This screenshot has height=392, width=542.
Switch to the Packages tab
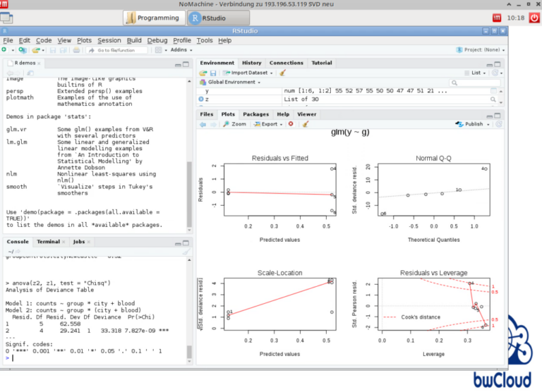[255, 114]
